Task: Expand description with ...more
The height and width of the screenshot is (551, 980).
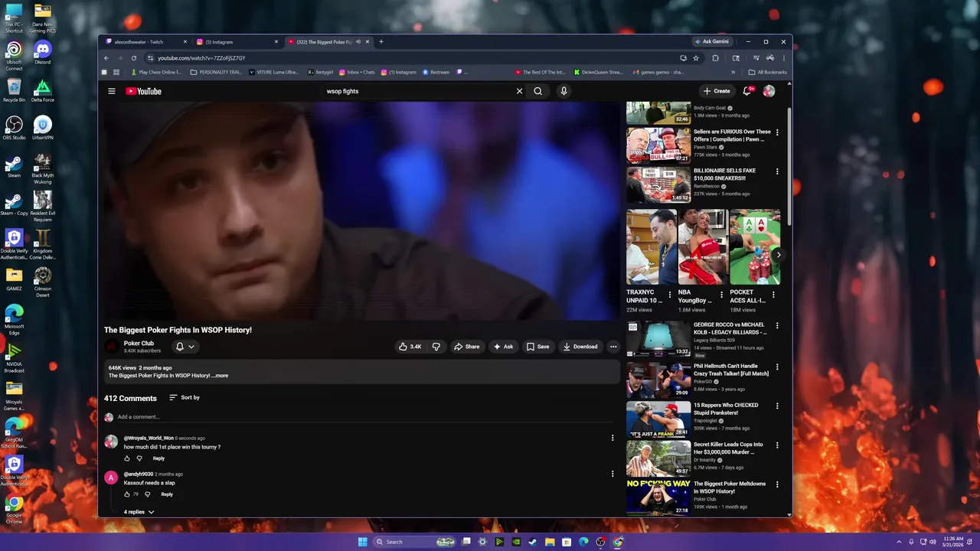Action: coord(220,376)
